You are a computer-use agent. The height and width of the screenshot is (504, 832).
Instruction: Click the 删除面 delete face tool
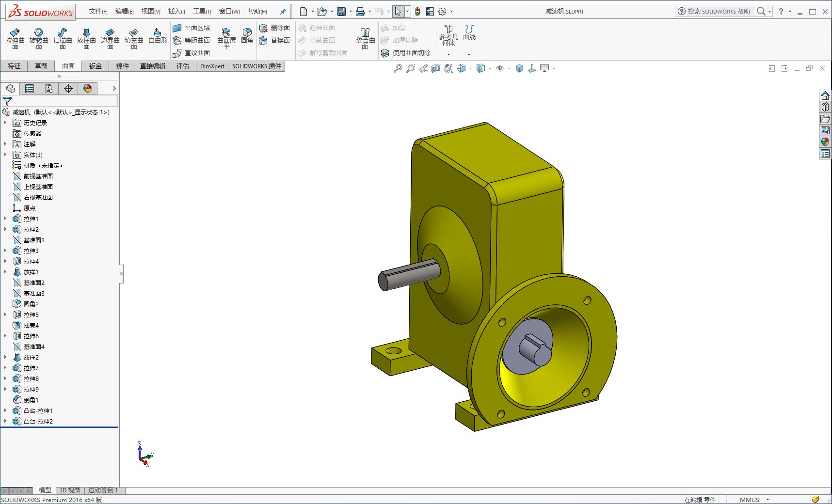[274, 28]
